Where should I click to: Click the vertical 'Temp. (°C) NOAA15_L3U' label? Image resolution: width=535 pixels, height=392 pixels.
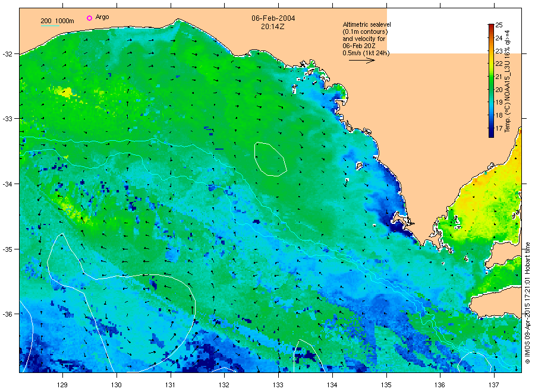pos(508,81)
